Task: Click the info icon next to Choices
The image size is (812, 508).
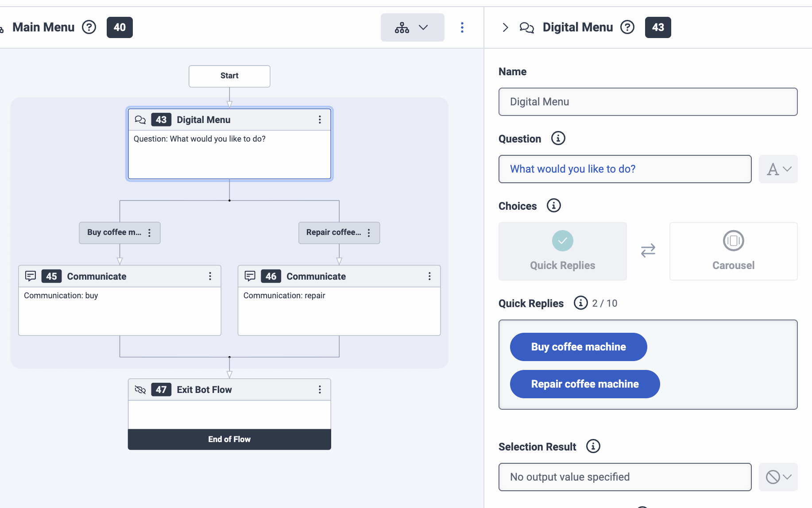Action: click(553, 206)
